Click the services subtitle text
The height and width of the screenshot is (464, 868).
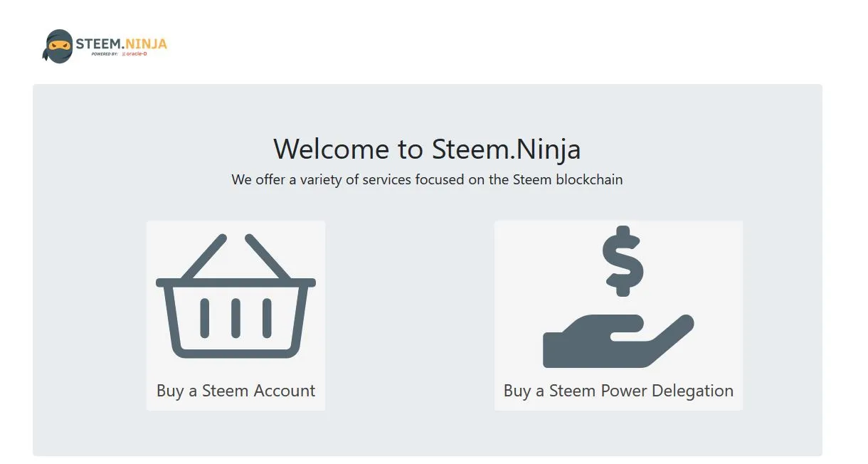pos(427,179)
